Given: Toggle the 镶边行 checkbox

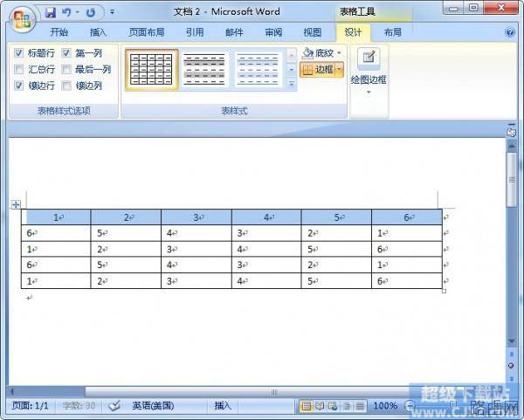Looking at the screenshot, I should [19, 86].
